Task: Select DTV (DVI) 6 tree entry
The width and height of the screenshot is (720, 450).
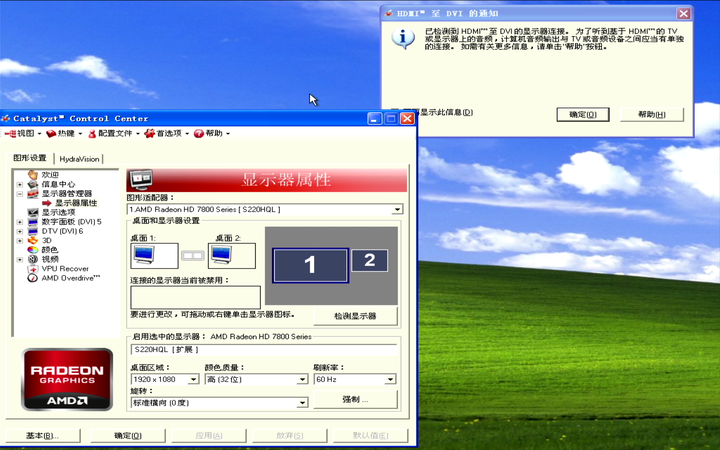Action: (62, 231)
